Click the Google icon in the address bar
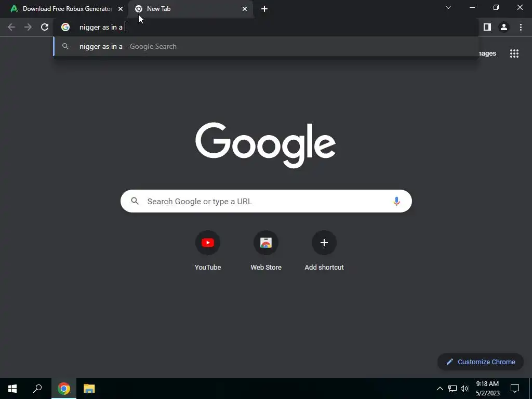 65,27
